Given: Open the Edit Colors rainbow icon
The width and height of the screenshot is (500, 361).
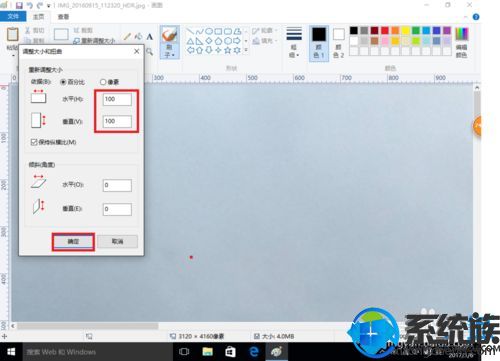Looking at the screenshot, I should point(462,34).
